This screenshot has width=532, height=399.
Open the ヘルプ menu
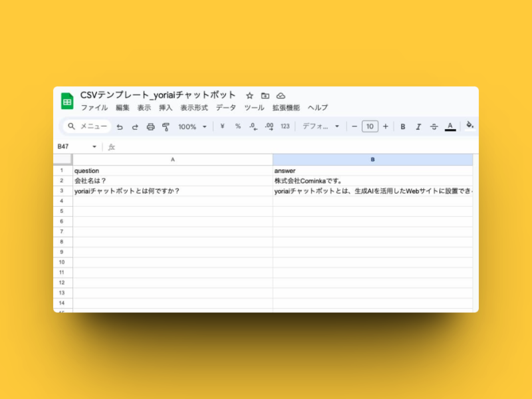click(318, 108)
